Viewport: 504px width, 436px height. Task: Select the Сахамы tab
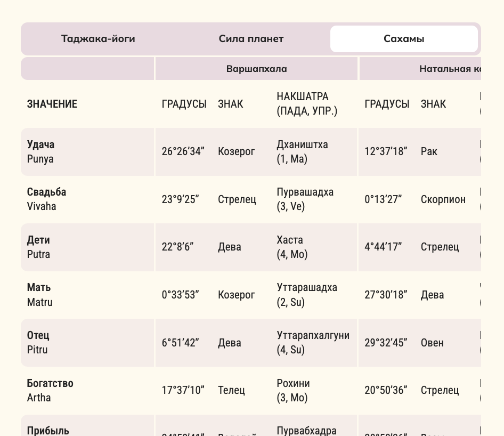pyautogui.click(x=404, y=39)
